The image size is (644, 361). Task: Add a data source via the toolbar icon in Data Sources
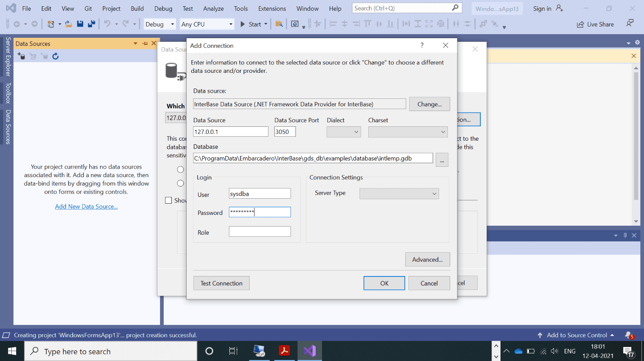click(x=21, y=56)
